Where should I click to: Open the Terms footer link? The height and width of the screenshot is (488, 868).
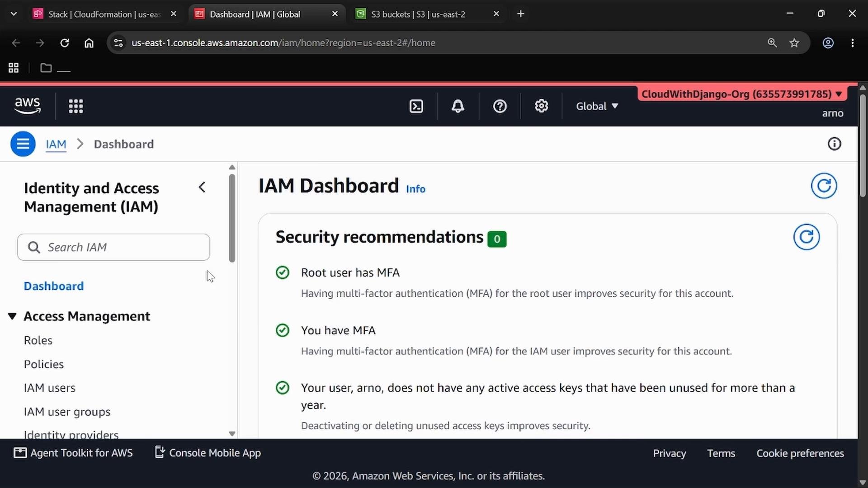point(721,453)
